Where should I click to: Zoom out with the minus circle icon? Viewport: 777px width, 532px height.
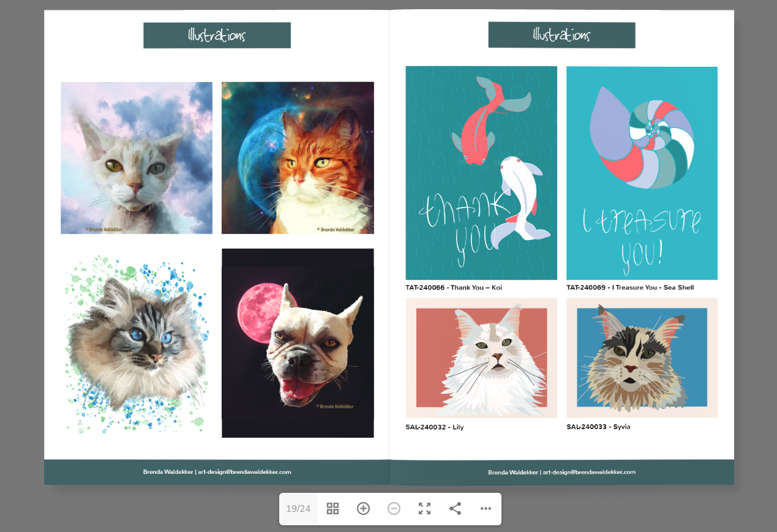click(394, 509)
